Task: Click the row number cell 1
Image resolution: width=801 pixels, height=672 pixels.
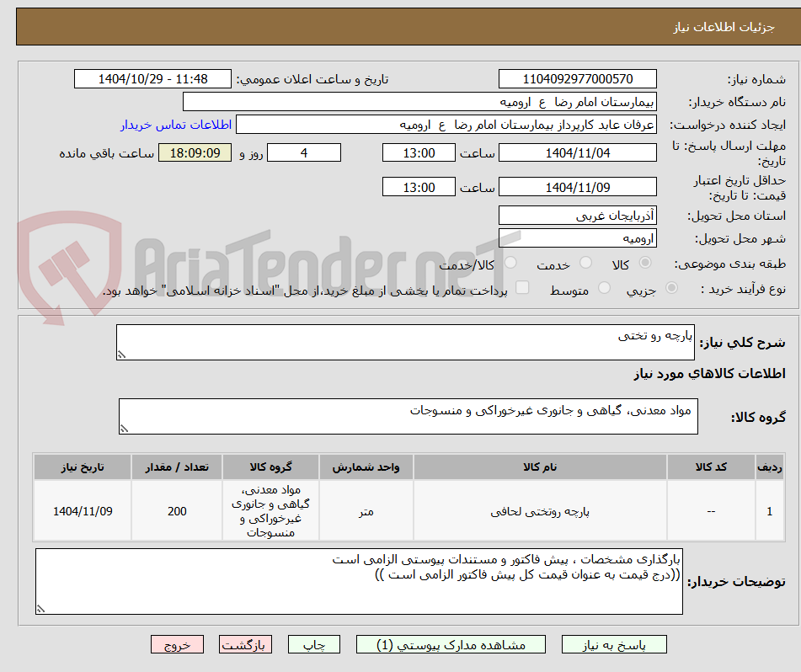Action: [x=770, y=510]
